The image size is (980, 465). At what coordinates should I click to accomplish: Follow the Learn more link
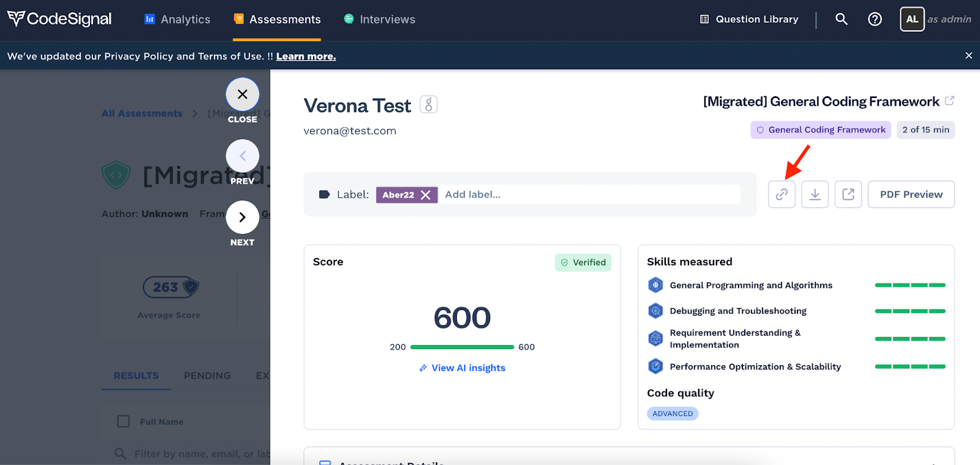click(x=306, y=56)
